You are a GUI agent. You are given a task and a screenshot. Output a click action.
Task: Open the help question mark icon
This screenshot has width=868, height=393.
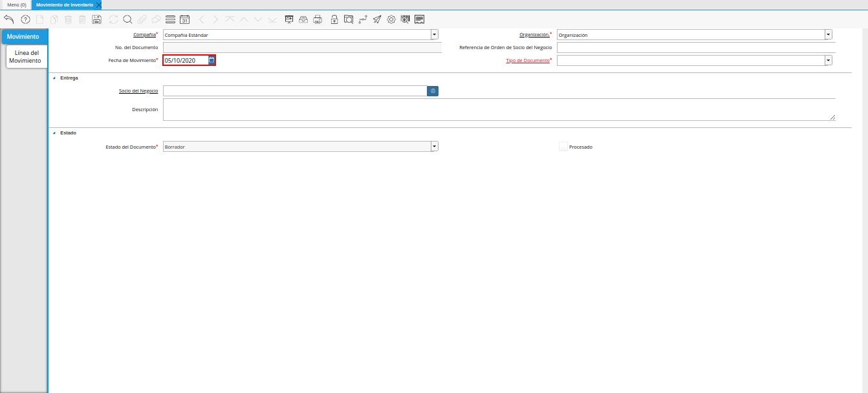pos(25,19)
